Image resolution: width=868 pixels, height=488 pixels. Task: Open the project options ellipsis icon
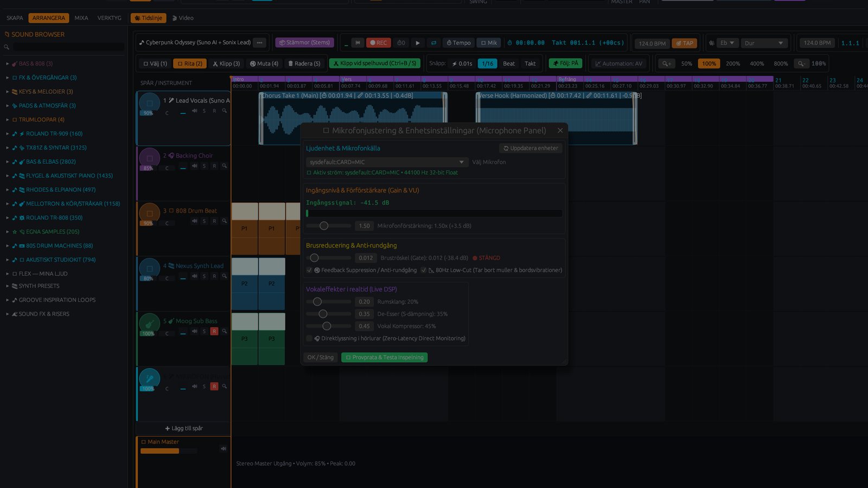click(260, 42)
